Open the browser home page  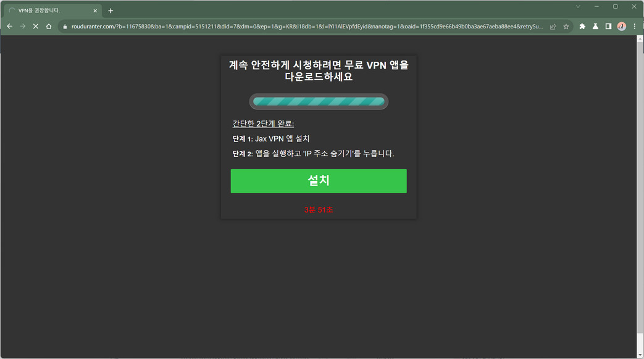click(49, 27)
